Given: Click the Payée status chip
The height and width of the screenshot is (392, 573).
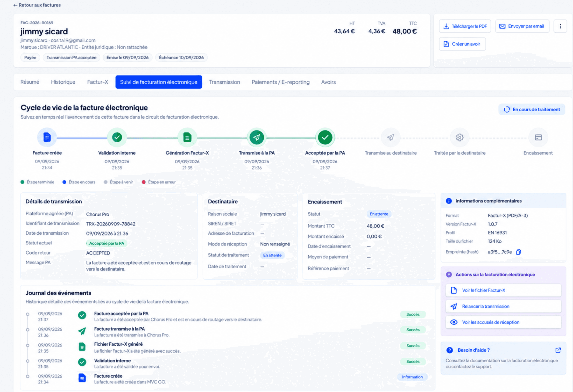Looking at the screenshot, I should click(x=30, y=57).
